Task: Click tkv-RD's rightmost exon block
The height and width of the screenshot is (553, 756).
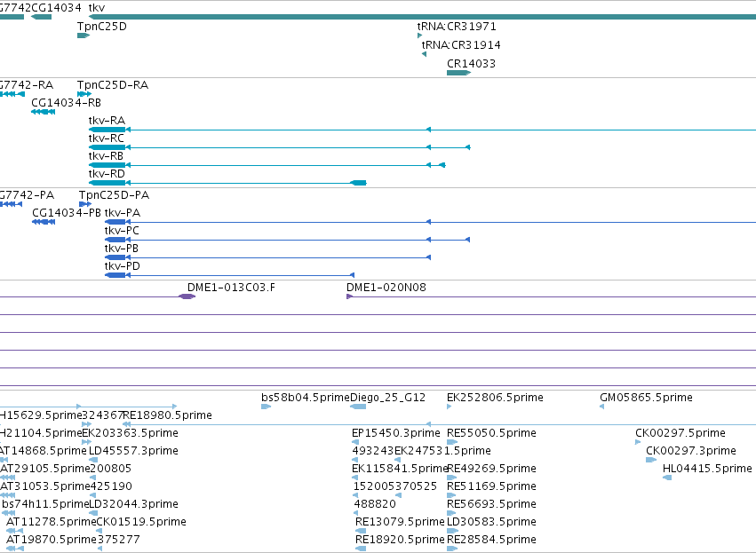Action: click(x=358, y=183)
